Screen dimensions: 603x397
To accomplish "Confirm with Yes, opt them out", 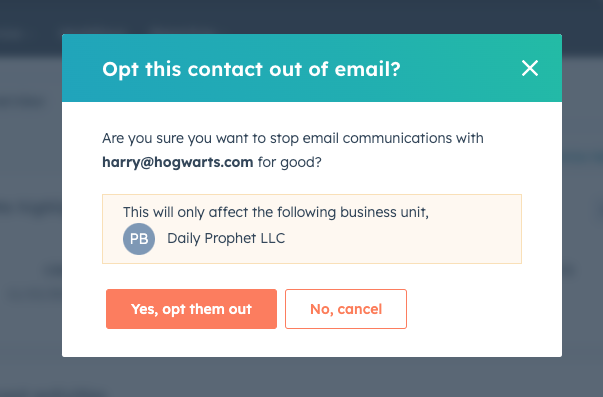I will [191, 309].
